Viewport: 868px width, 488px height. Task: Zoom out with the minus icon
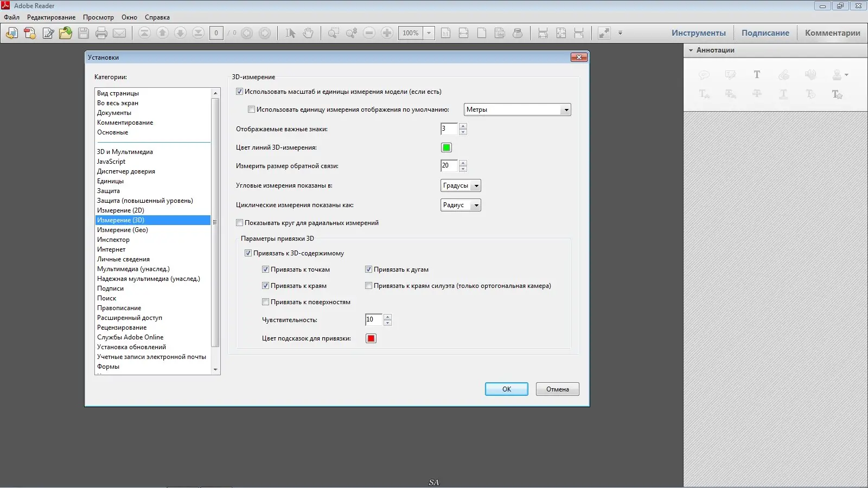click(x=369, y=33)
